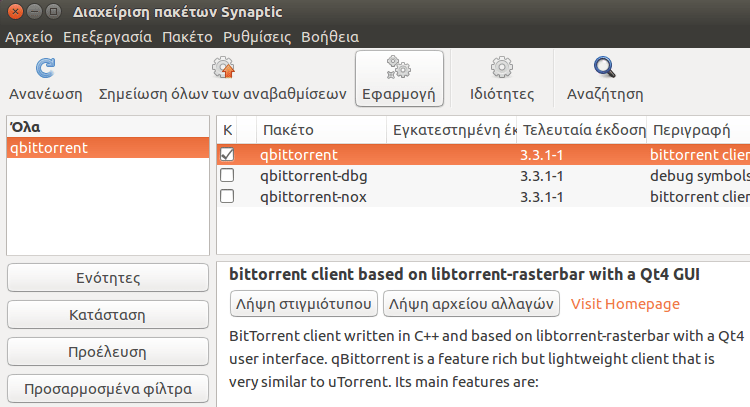Image resolution: width=750 pixels, height=407 pixels.
Task: Select the qbittorrent package name in list
Action: 299,155
